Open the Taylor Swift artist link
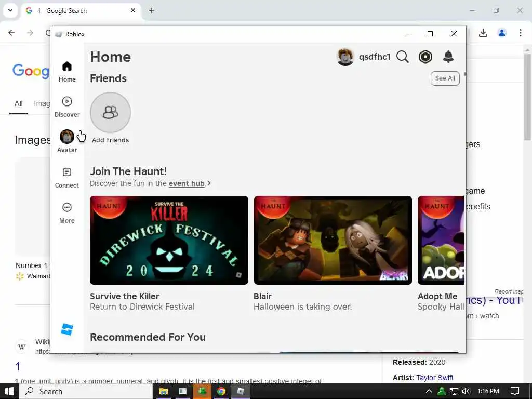This screenshot has width=532, height=399. [435, 378]
